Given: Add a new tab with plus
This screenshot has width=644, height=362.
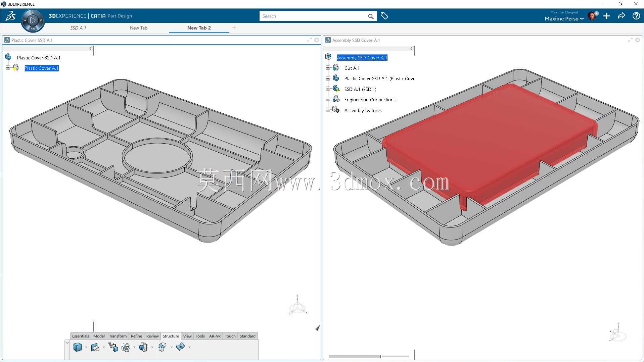Looking at the screenshot, I should point(234,28).
